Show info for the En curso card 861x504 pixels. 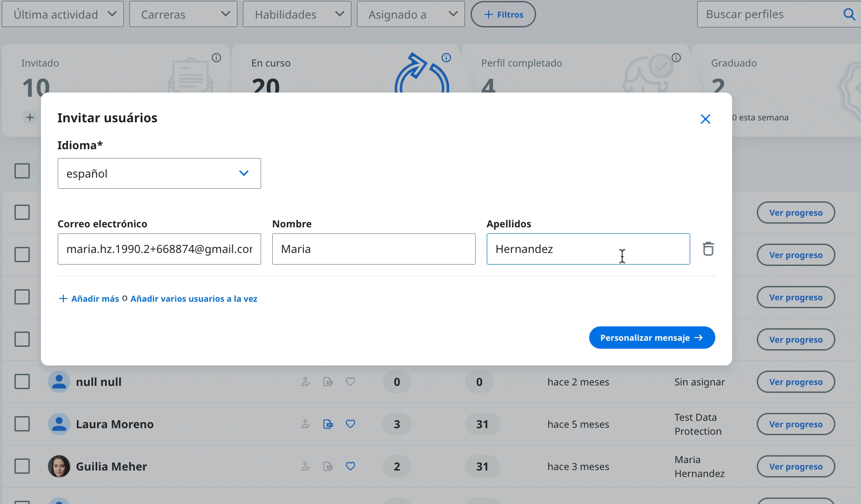coord(446,58)
